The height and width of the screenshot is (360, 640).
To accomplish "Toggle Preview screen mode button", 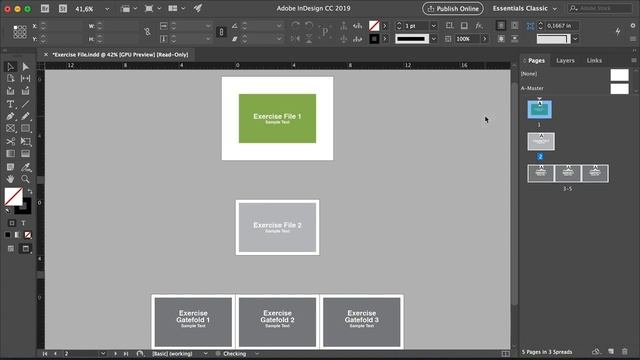I will click(25, 249).
